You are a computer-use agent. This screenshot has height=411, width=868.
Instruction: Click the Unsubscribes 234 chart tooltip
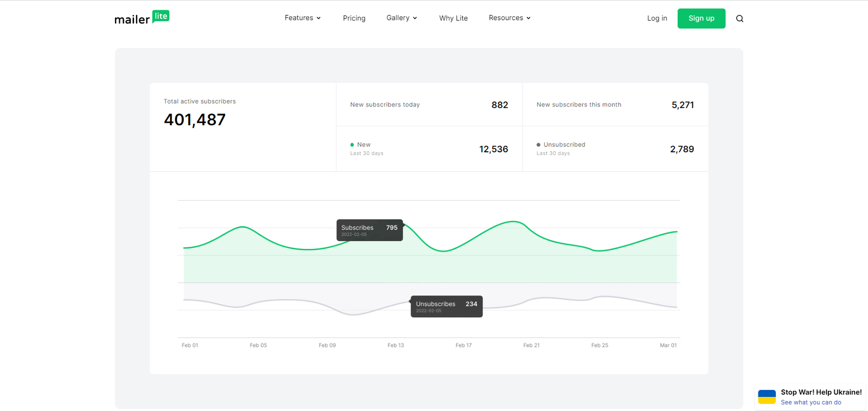point(446,306)
